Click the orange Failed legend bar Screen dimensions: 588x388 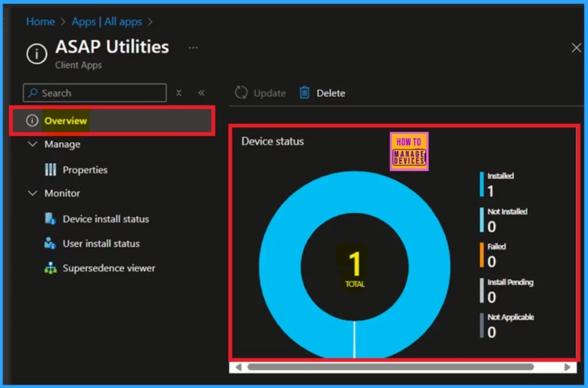(482, 255)
